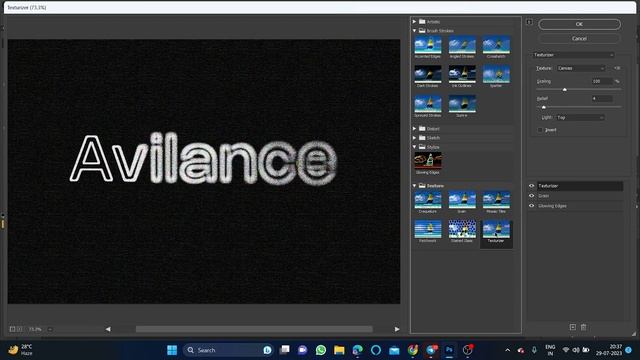Open File Explorer from the taskbar
The image size is (640, 360).
tap(339, 350)
